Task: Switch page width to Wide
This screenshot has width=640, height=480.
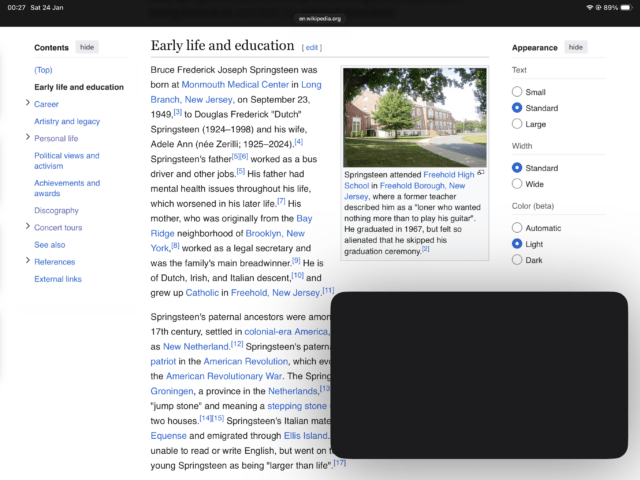Action: (x=517, y=184)
